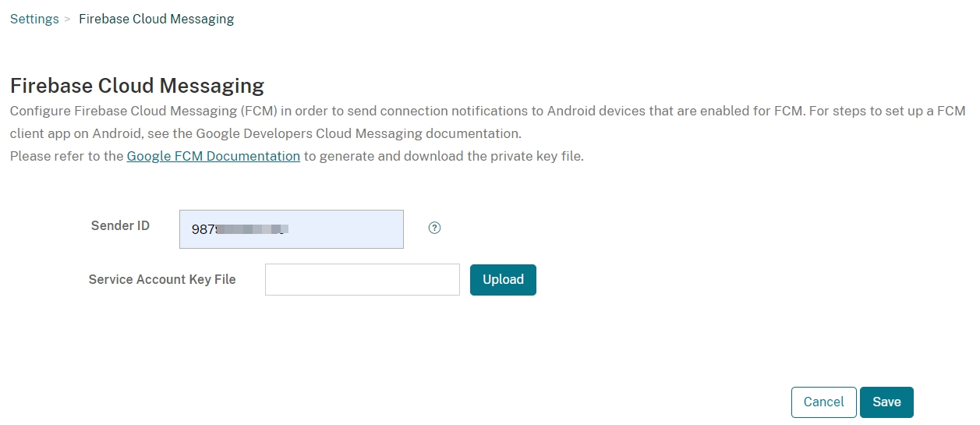Click the "generate and download the private key file" text

tap(452, 156)
